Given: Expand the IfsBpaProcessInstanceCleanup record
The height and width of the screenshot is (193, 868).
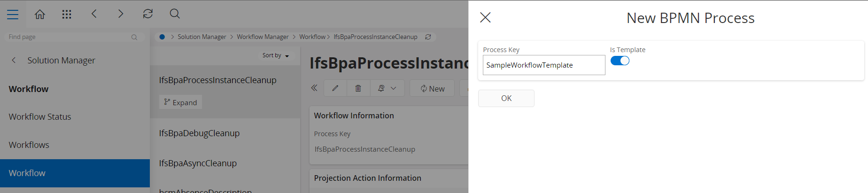Looking at the screenshot, I should pos(181,102).
